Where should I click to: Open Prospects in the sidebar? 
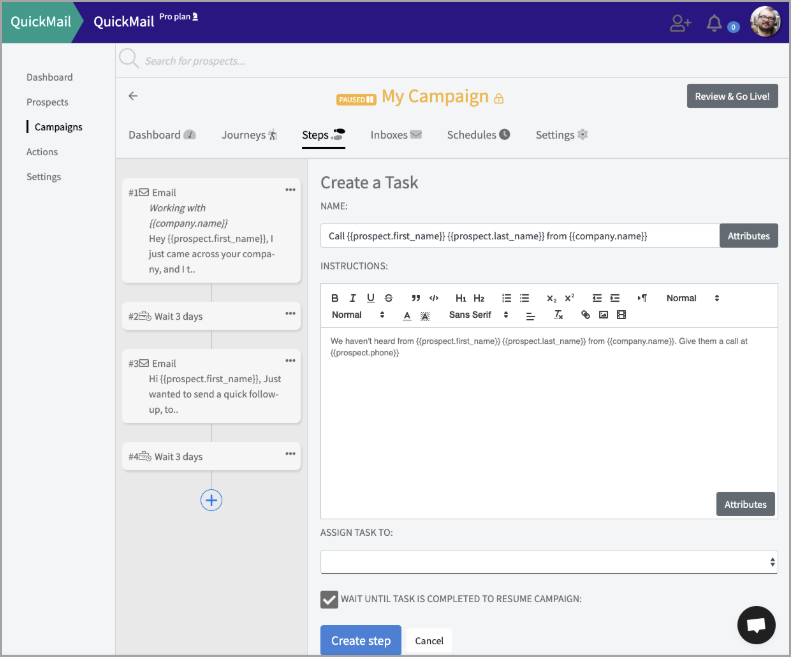coord(47,102)
